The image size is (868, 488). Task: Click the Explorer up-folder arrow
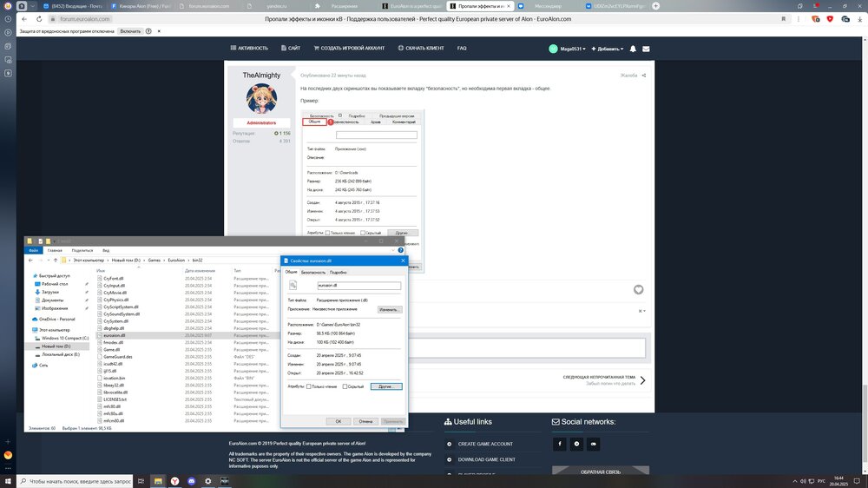click(x=54, y=260)
